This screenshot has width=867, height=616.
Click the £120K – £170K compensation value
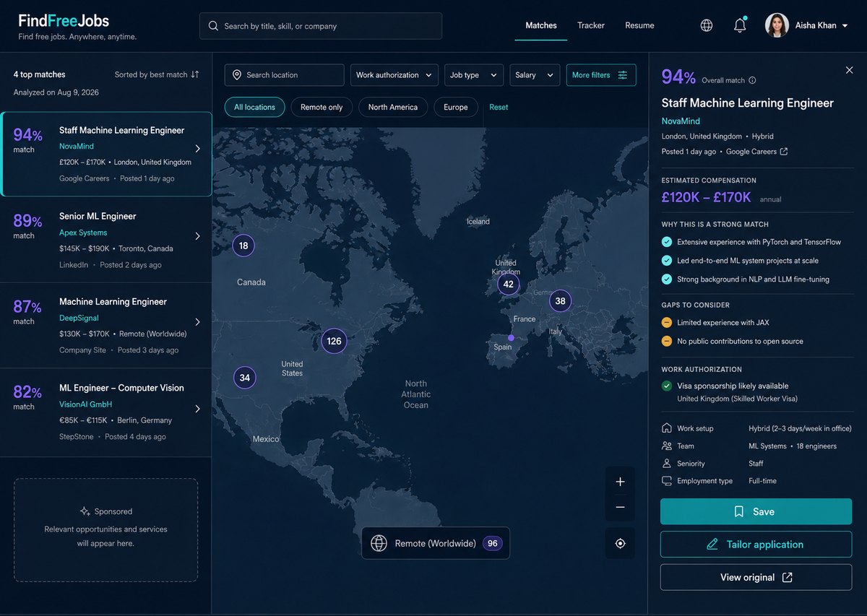click(x=707, y=197)
